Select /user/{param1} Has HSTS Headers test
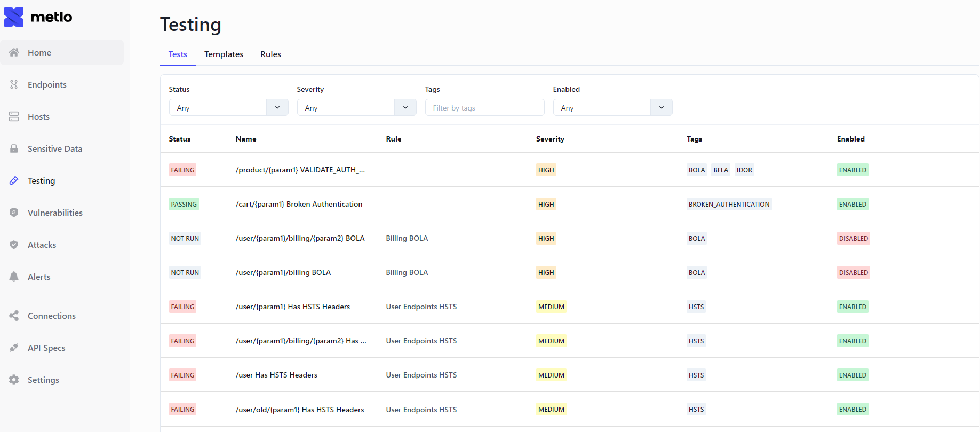The width and height of the screenshot is (980, 432). point(292,307)
